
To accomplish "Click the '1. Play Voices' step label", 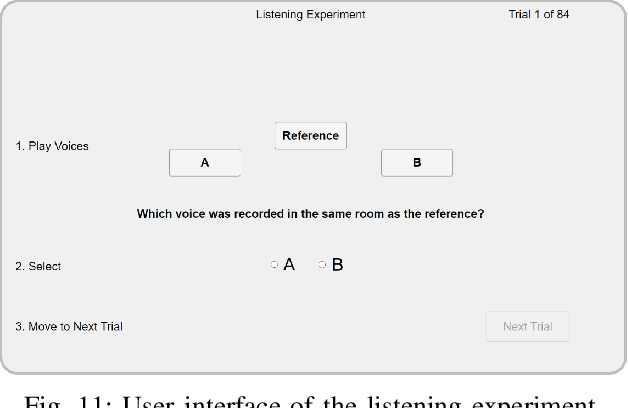I will coord(51,146).
